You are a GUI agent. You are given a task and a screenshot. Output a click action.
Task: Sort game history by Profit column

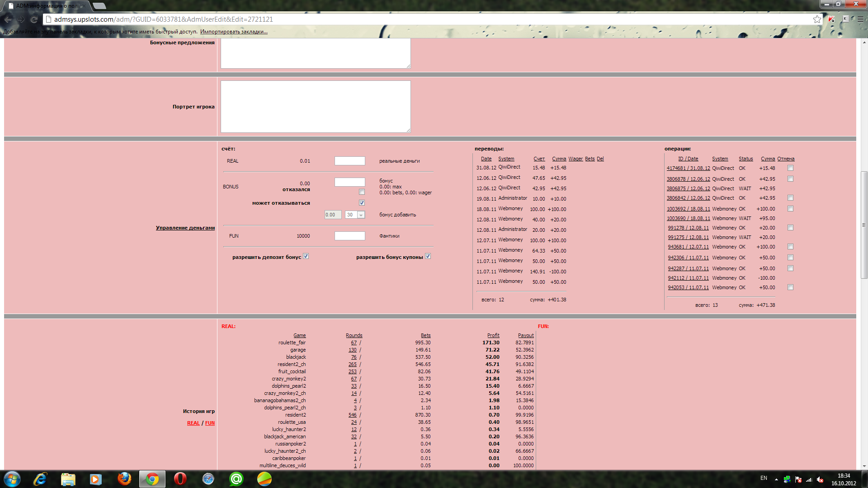pyautogui.click(x=493, y=335)
